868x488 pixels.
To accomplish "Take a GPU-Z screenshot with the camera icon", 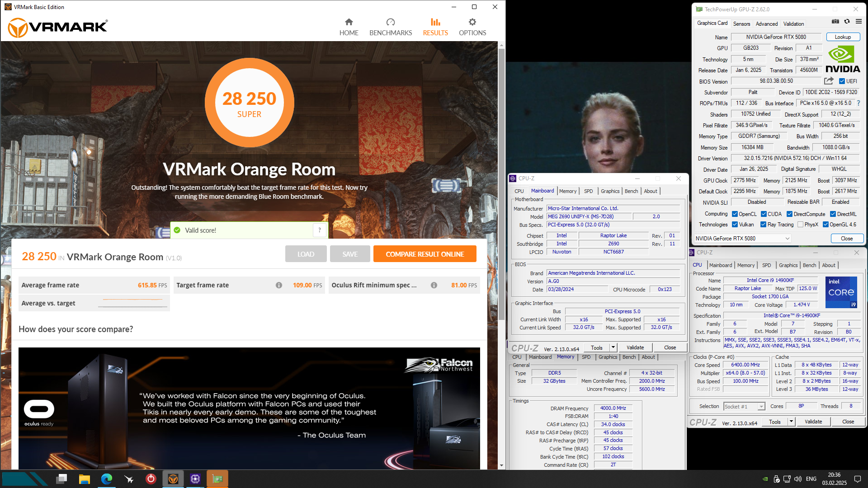I will coord(835,22).
